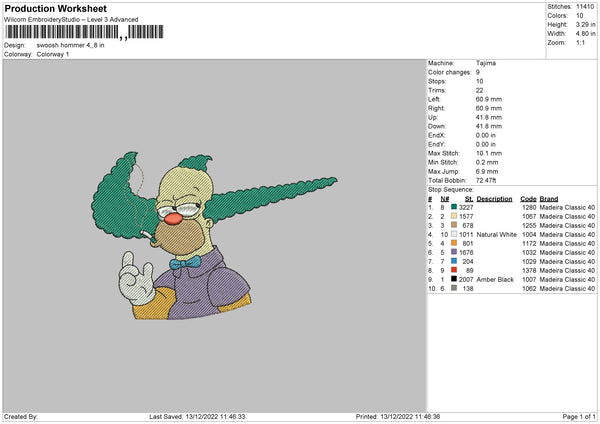Click the 'Amber Black' description
Screen dimensions: 600x424
pos(495,279)
